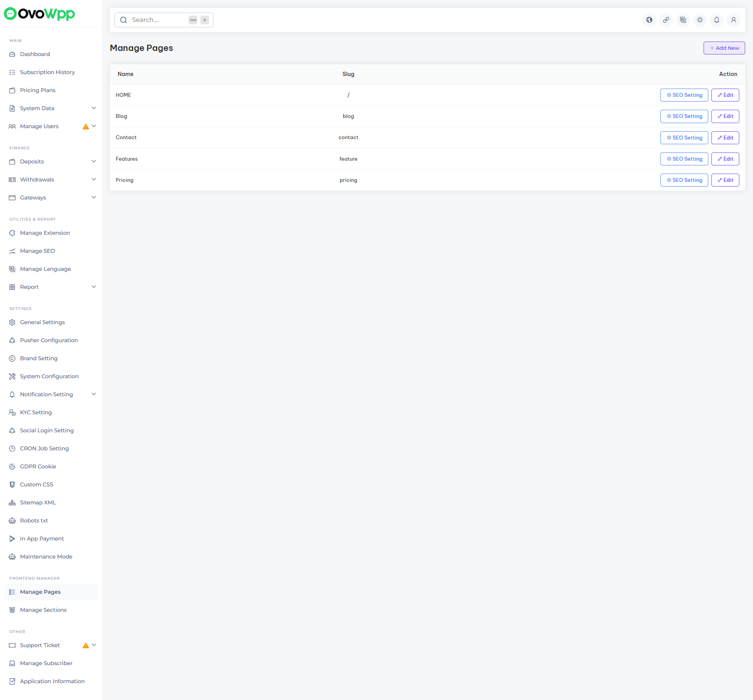This screenshot has width=753, height=700.
Task: Expand the Withdrawals submenu chevron
Action: tap(94, 180)
